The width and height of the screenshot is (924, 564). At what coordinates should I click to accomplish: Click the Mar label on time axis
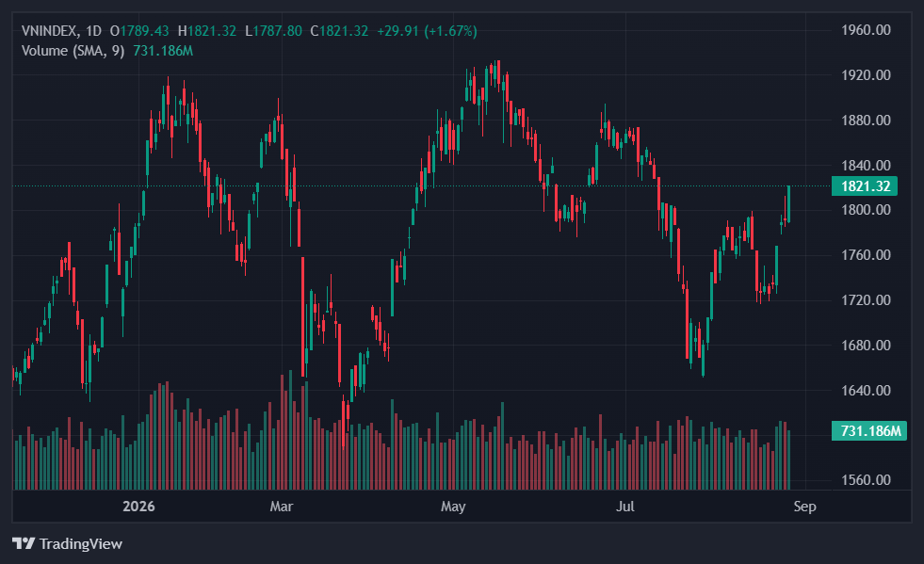point(281,507)
